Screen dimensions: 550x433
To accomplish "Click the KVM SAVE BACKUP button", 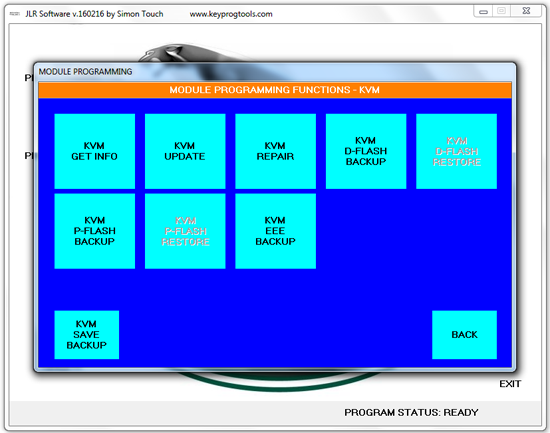I will pos(87,335).
